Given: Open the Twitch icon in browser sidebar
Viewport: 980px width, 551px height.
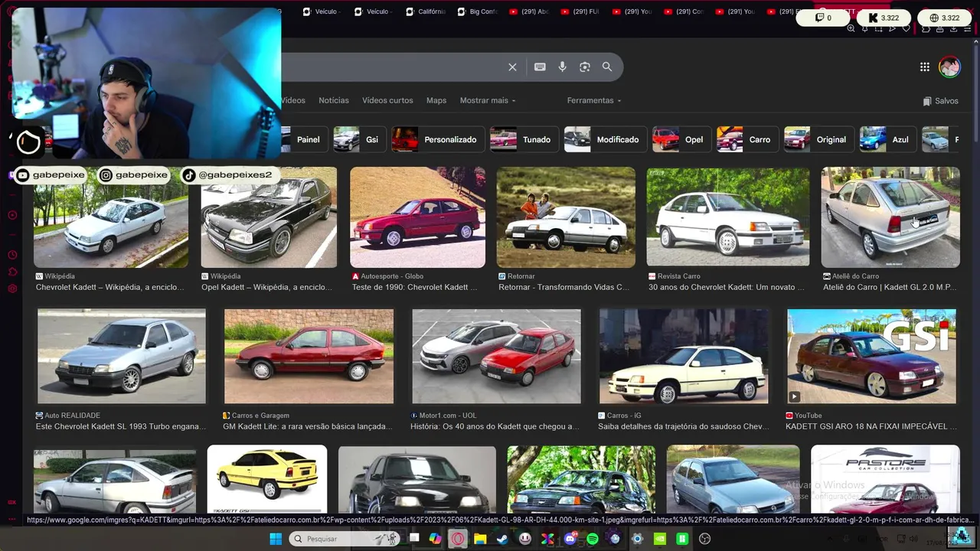Looking at the screenshot, I should 11,175.
